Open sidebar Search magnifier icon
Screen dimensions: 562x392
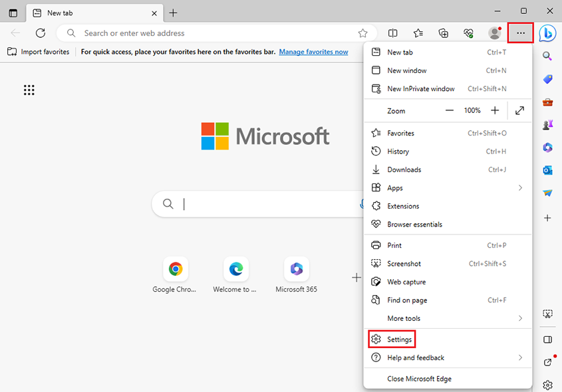coord(547,56)
